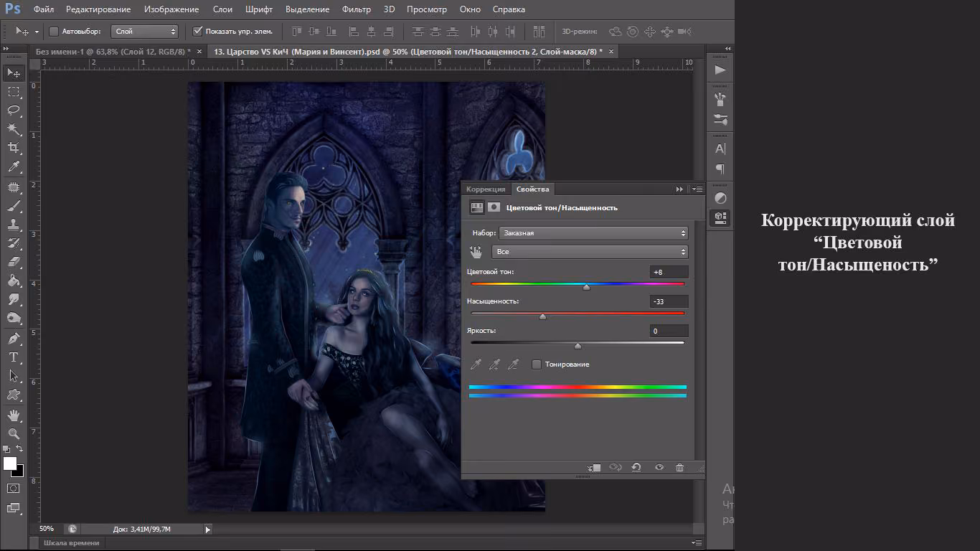The width and height of the screenshot is (980, 551).
Task: Swap foreground and background colors
Action: pyautogui.click(x=19, y=449)
